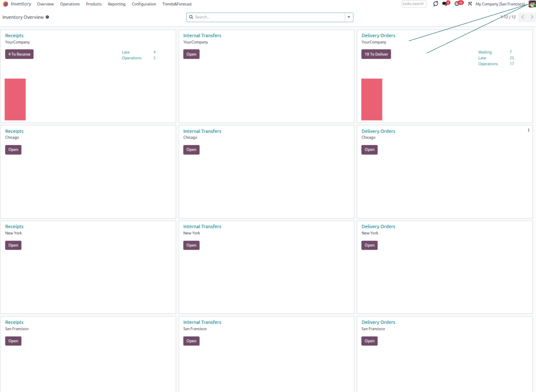Open the My Company (San Francisco) switcher
The height and width of the screenshot is (392, 536).
[x=500, y=4]
